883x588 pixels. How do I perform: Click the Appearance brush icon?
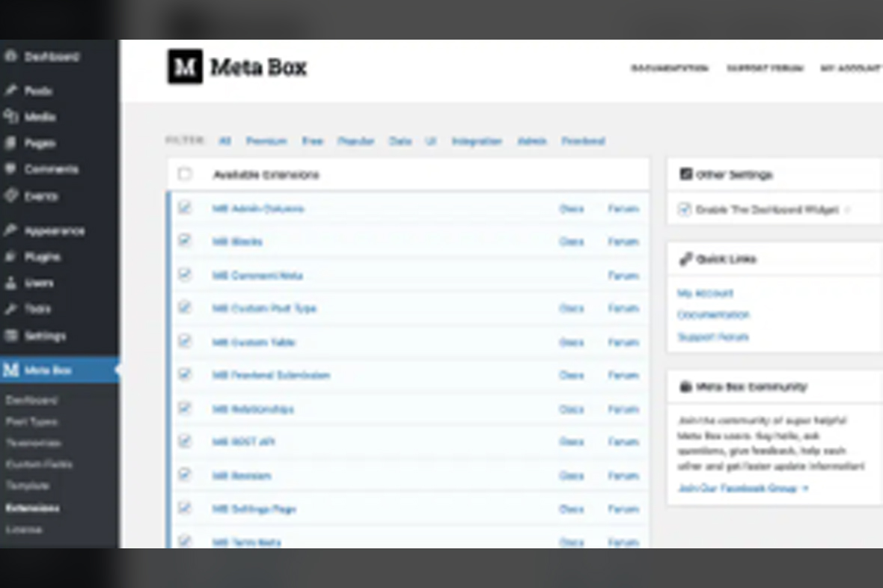click(x=10, y=230)
